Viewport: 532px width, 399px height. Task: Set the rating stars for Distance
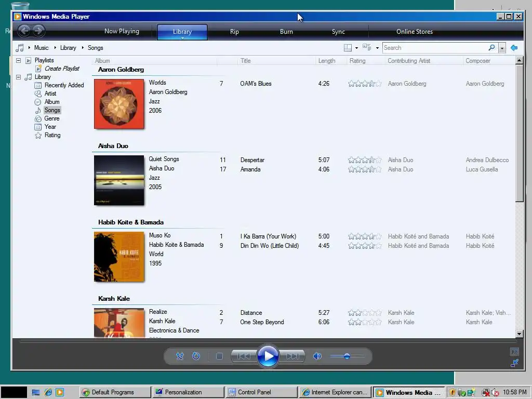point(365,313)
